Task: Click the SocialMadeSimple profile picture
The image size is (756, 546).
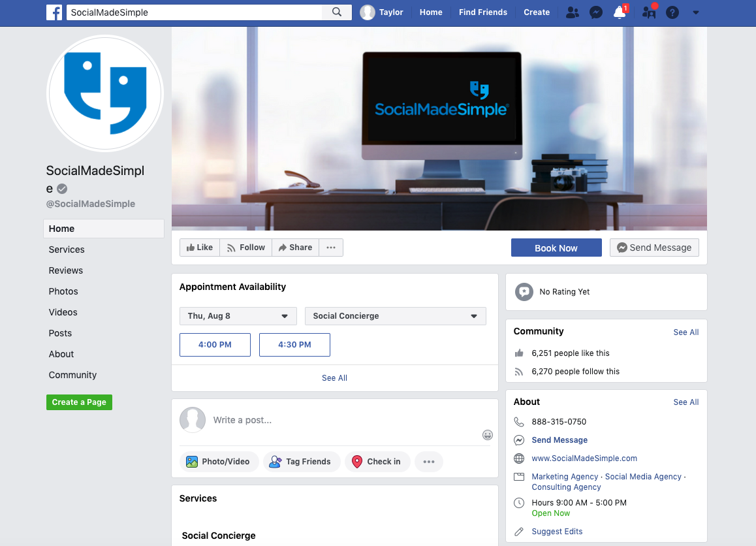Action: pyautogui.click(x=105, y=93)
